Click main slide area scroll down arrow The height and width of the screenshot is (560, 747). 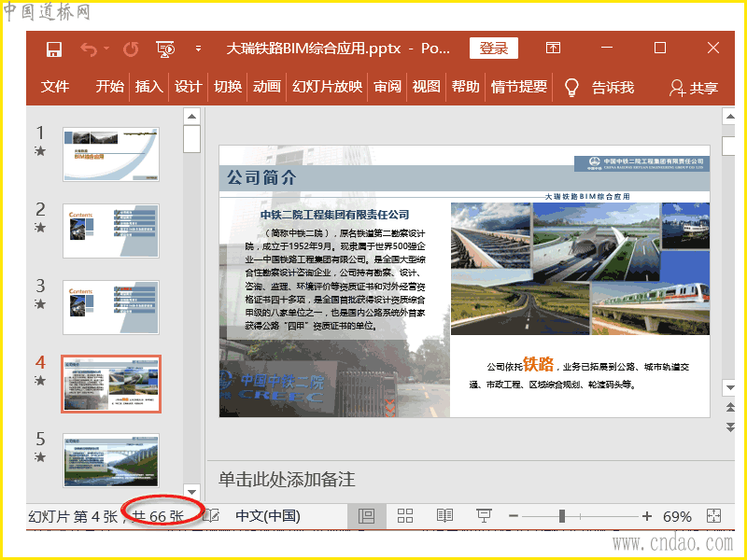click(x=729, y=387)
